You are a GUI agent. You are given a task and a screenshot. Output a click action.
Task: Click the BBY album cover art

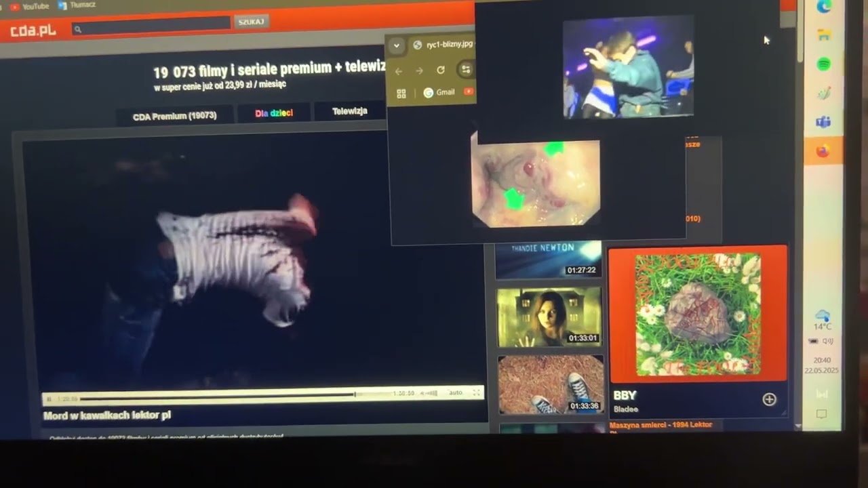698,314
